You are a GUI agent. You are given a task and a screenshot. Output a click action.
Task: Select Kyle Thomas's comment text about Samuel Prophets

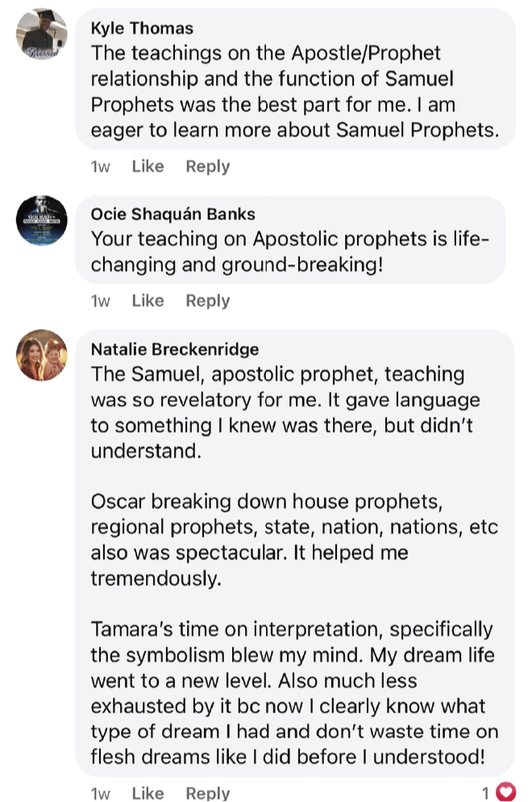(295, 92)
